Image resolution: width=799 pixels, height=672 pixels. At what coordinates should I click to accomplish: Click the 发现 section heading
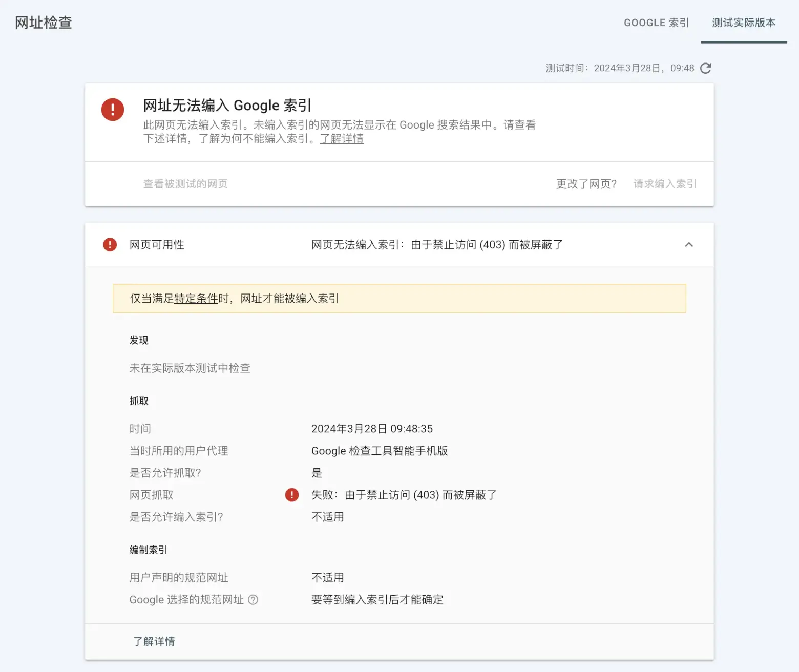click(139, 341)
